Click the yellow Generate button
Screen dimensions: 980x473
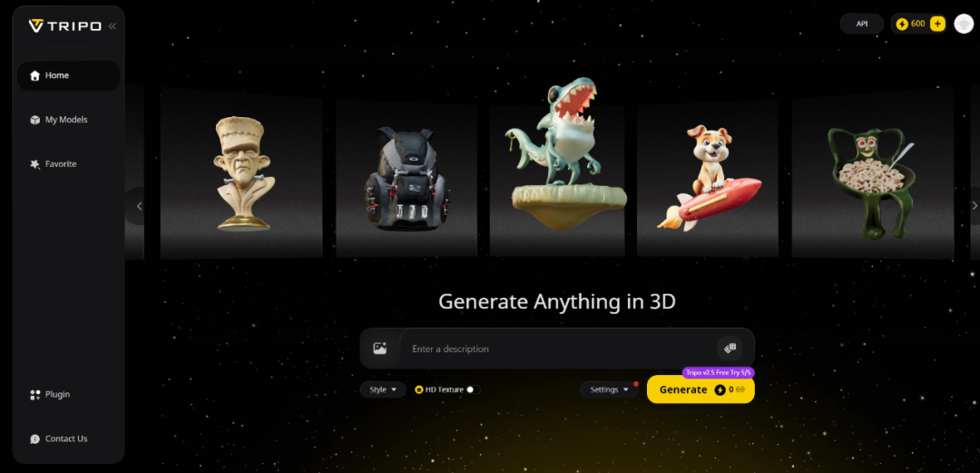tap(701, 389)
